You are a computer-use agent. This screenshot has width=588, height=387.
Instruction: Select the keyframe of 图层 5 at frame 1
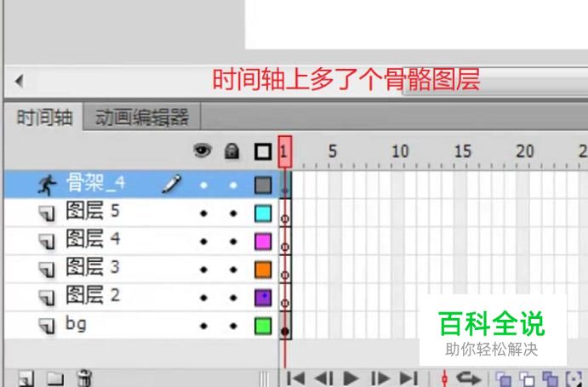[285, 213]
